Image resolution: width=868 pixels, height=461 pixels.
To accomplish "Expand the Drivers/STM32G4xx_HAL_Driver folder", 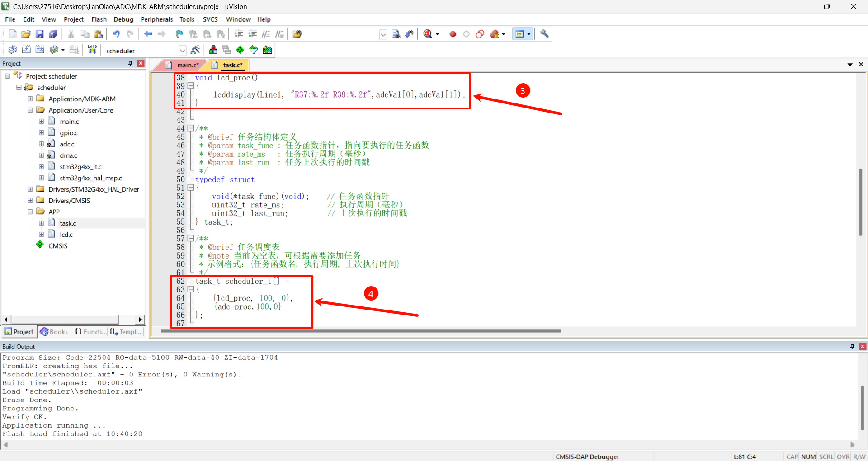I will point(30,189).
